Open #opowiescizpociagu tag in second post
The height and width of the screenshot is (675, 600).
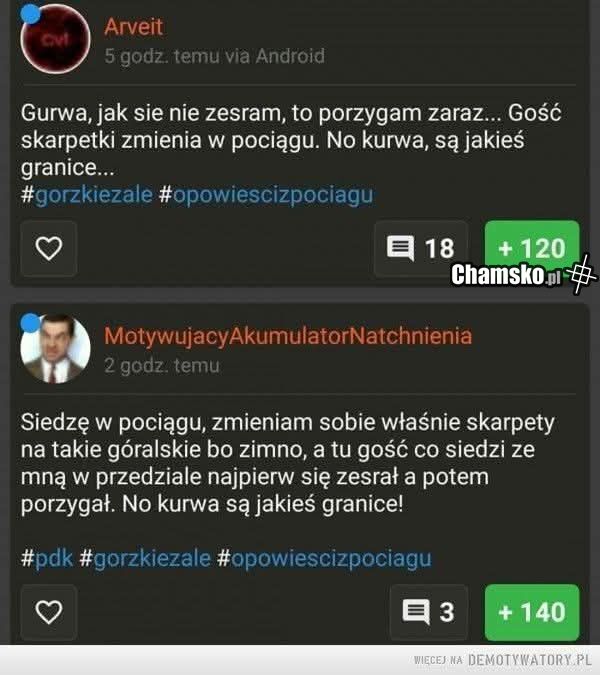[324, 558]
